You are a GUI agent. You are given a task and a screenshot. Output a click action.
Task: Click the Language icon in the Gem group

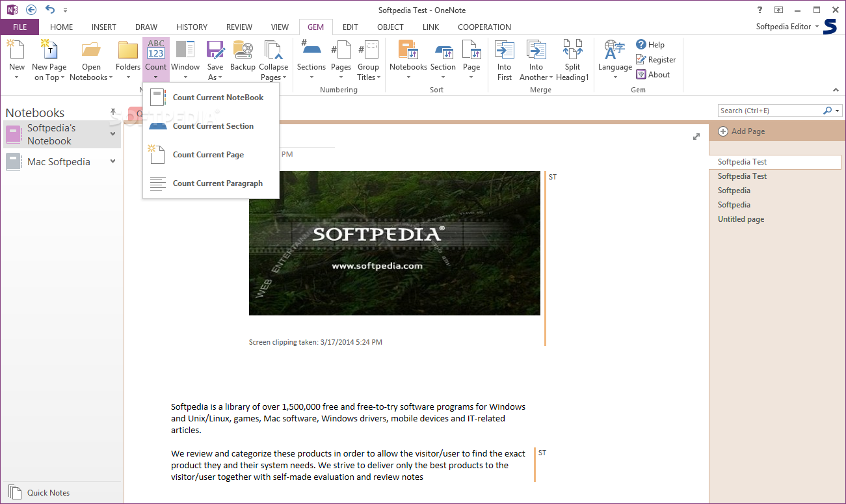coord(615,49)
